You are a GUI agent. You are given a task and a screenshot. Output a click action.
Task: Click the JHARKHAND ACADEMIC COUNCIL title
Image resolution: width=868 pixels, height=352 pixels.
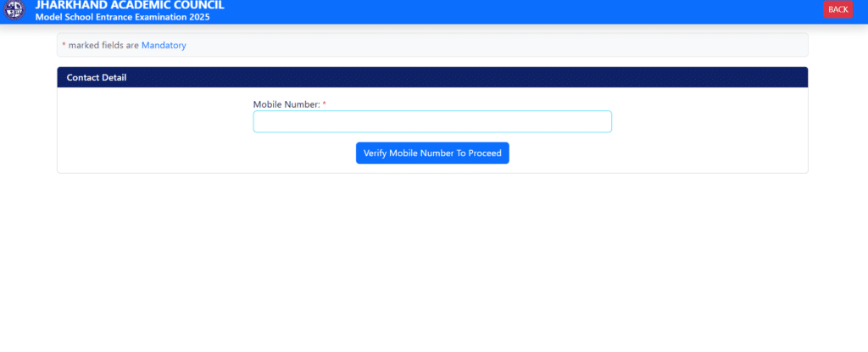coord(130,5)
